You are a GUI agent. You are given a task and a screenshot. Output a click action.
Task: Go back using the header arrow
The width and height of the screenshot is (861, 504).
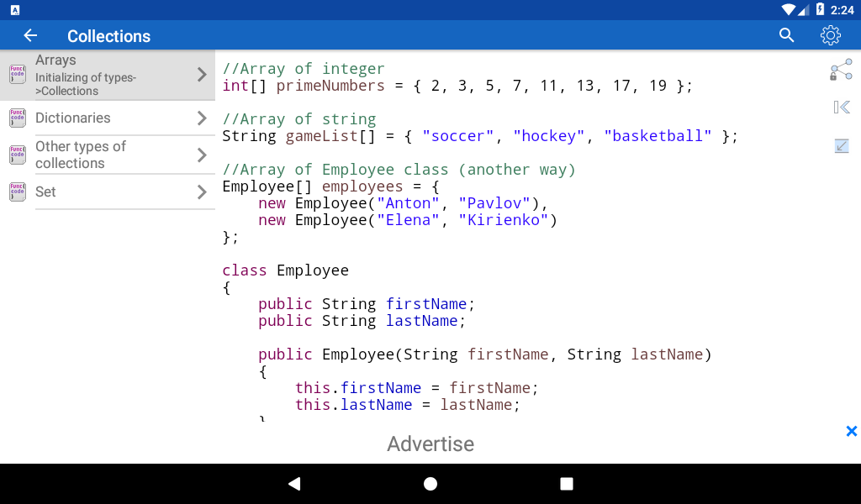30,35
